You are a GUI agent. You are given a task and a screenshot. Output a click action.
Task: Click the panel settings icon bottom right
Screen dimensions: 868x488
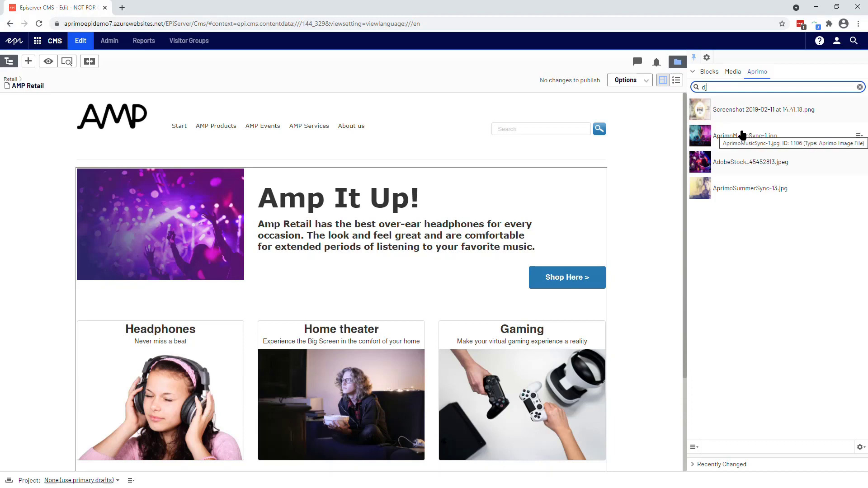[861, 447]
